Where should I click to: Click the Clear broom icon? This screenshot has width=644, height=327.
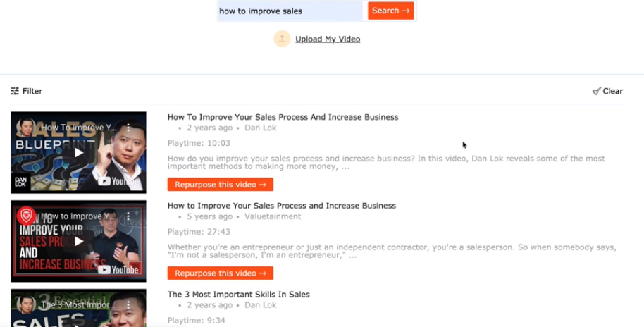(x=596, y=91)
